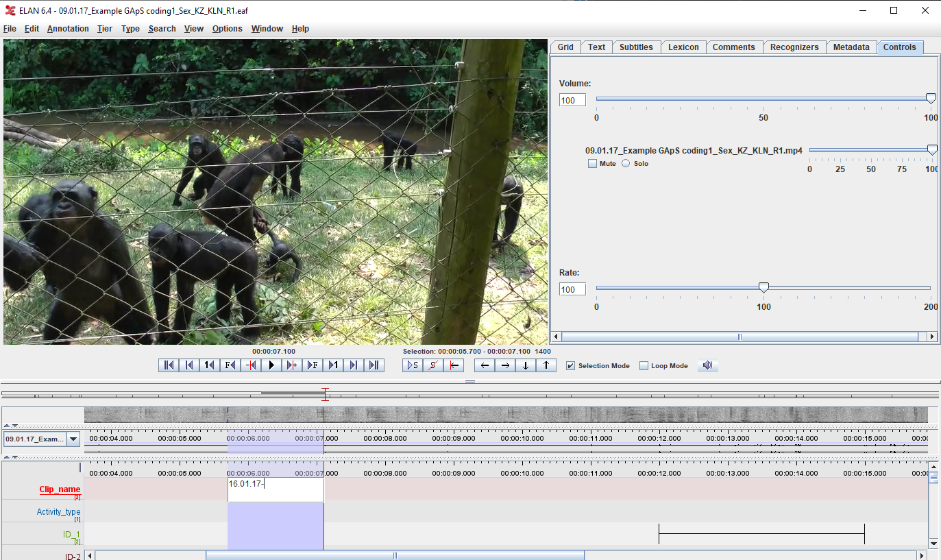Go to the beginning of the media

tap(168, 365)
